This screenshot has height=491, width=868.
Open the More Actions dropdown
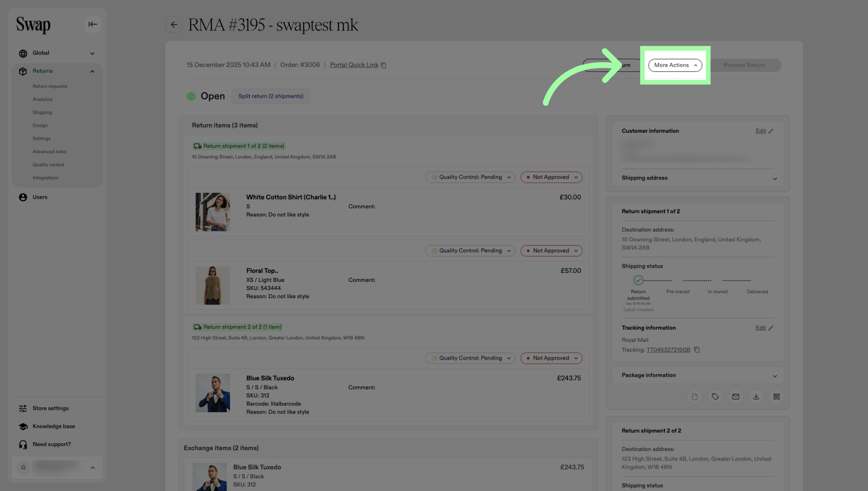pos(675,65)
